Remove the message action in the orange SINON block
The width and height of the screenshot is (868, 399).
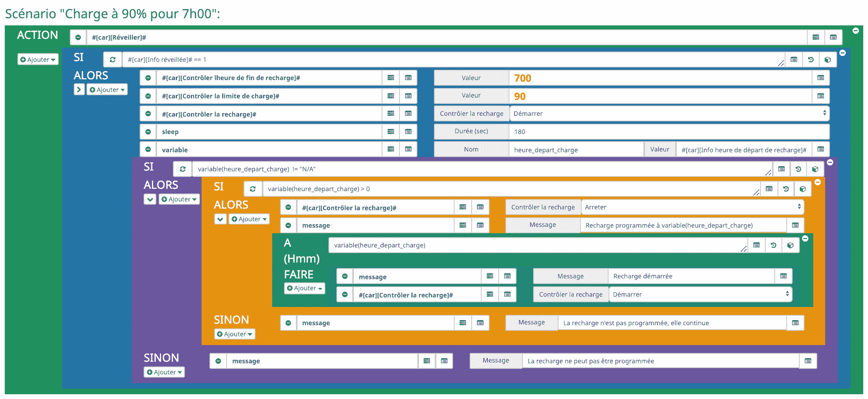[288, 323]
